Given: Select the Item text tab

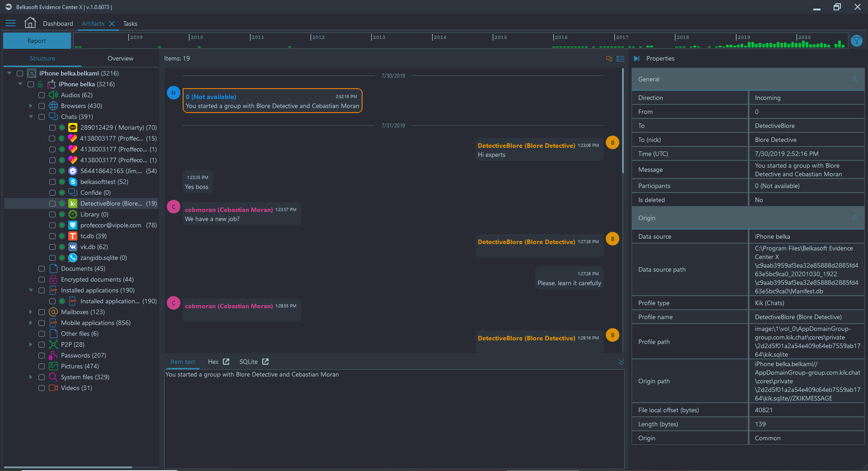Looking at the screenshot, I should pyautogui.click(x=183, y=362).
